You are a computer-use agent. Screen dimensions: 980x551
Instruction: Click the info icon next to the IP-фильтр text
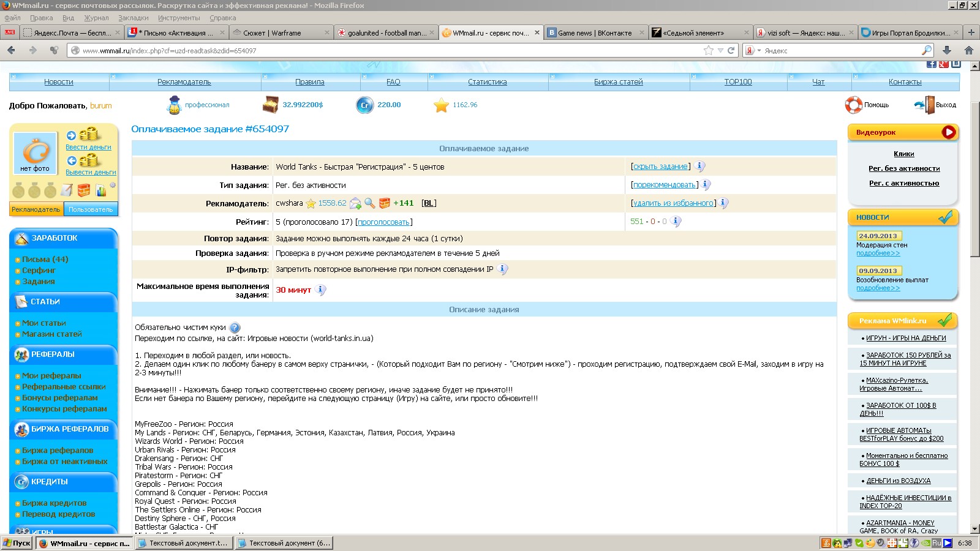point(502,269)
